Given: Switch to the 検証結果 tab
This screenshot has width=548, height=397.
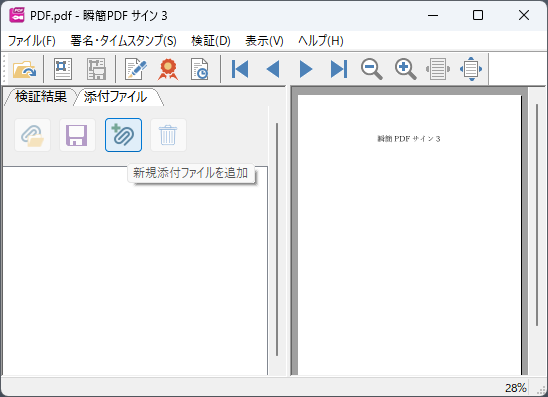Looking at the screenshot, I should (41, 96).
